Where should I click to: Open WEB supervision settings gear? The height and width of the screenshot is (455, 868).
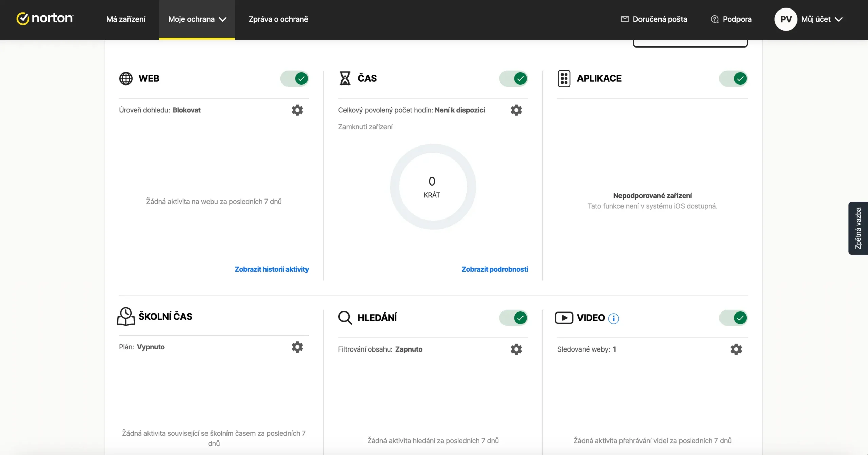point(297,110)
